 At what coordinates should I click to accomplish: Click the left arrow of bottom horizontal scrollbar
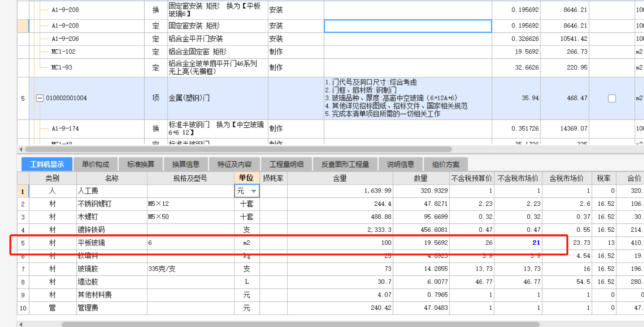[21, 324]
